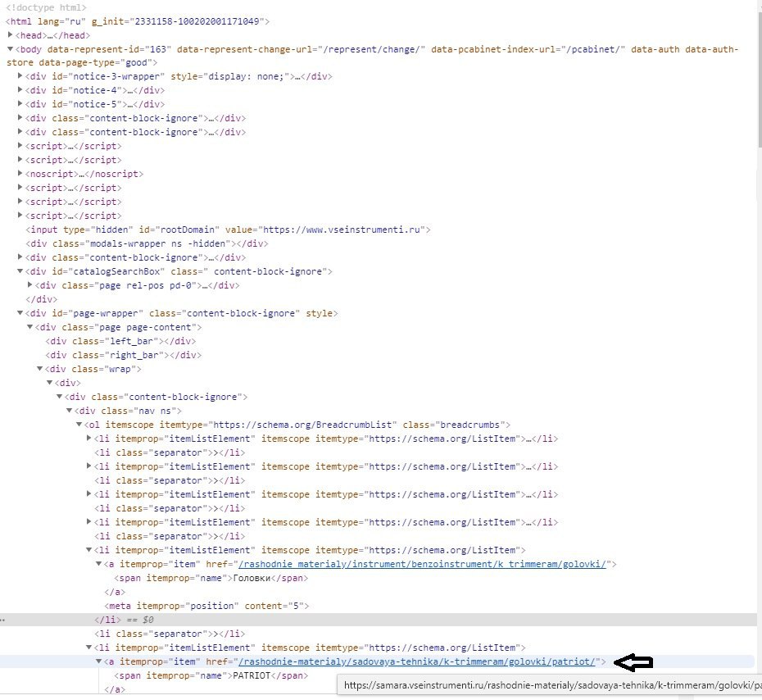
Task: Click the vertical scrollbar thumb
Action: [x=760, y=78]
